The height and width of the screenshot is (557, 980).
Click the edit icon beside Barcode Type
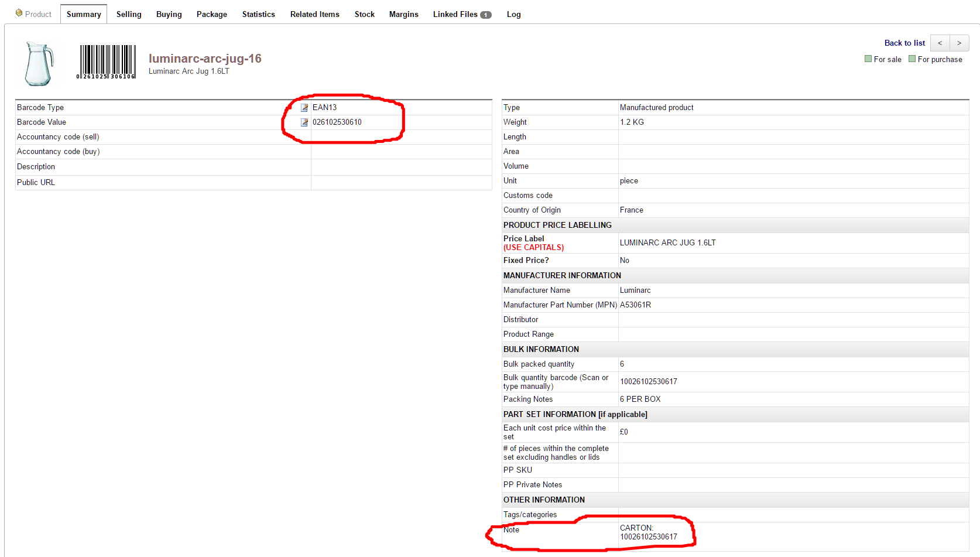pos(304,108)
